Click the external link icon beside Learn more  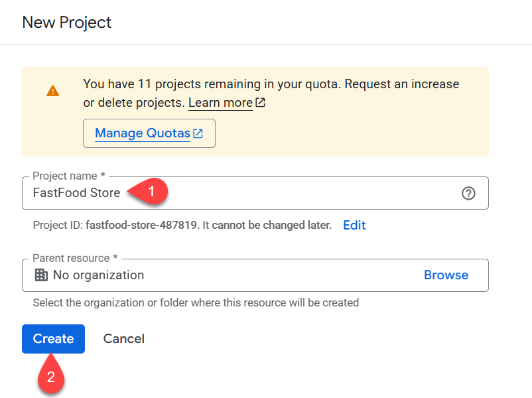261,103
